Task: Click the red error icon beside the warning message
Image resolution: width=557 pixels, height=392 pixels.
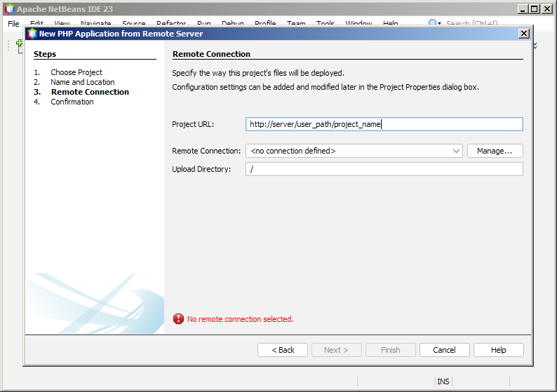Action: click(178, 319)
